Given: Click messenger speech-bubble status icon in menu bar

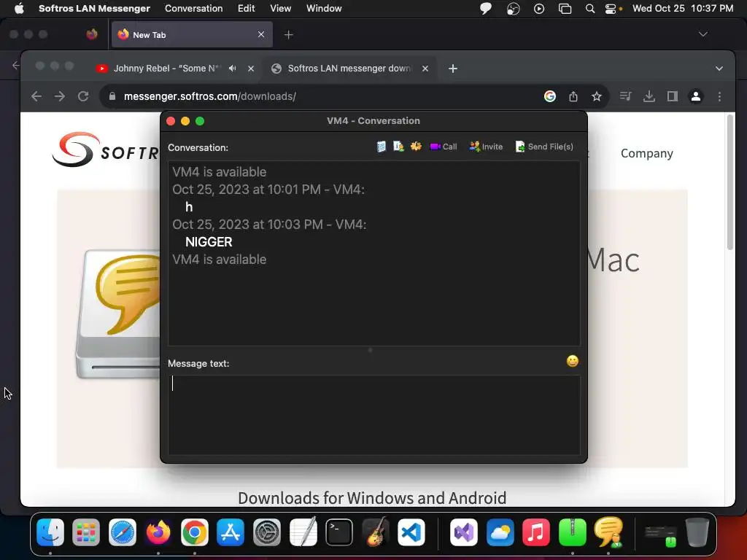Looking at the screenshot, I should tap(485, 9).
